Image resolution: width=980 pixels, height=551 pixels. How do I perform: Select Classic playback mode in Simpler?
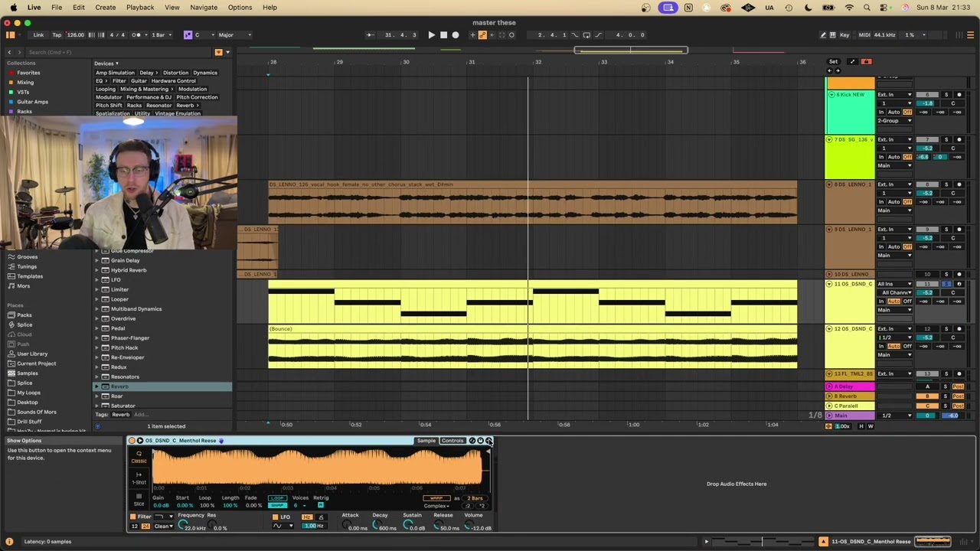coord(139,457)
